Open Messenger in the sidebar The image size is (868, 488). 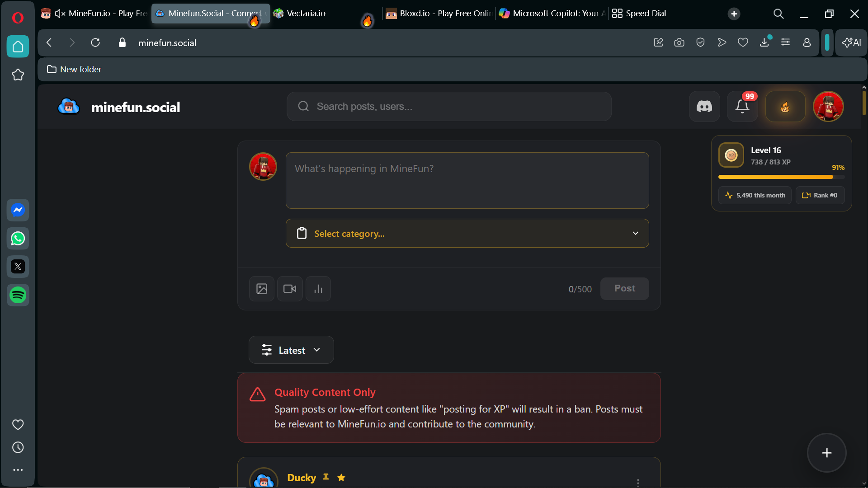(18, 210)
